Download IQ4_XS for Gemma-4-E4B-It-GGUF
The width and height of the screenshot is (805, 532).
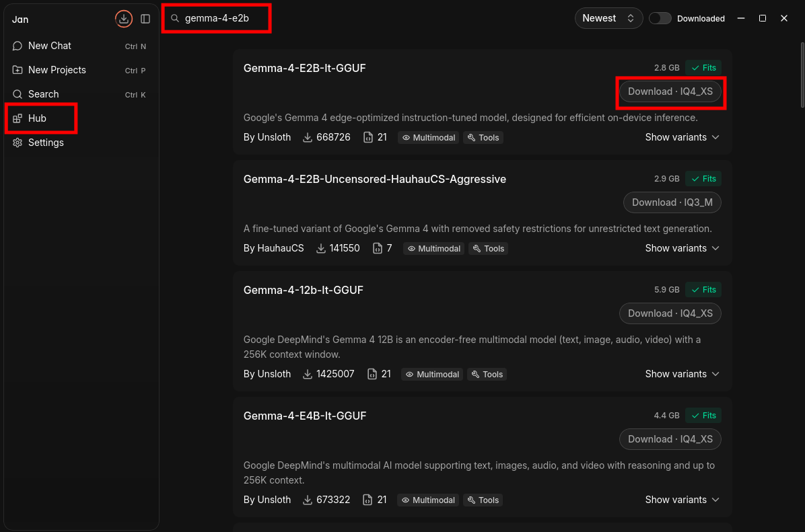pos(670,439)
